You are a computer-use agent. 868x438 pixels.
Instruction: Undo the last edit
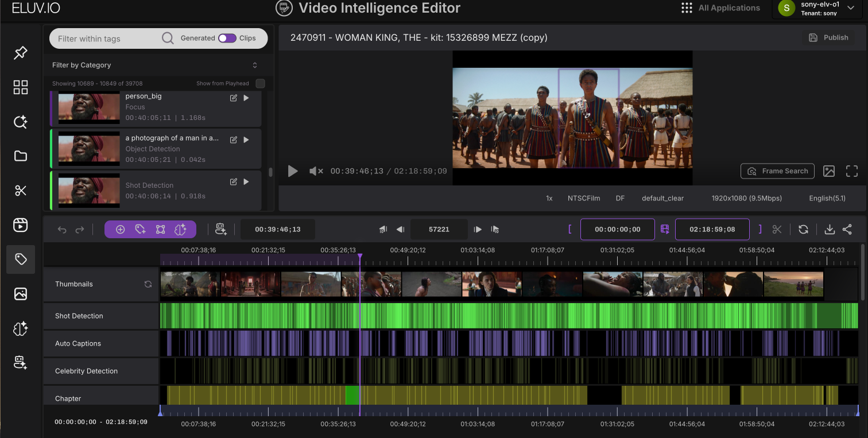pyautogui.click(x=62, y=230)
